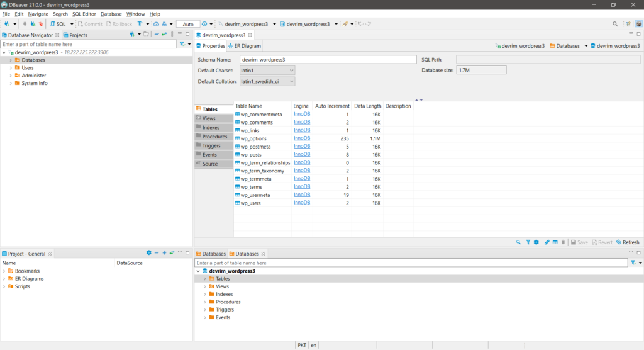Screen dimensions: 644x350
Task: Open the Triggers section in side tabs
Action: tap(214, 145)
